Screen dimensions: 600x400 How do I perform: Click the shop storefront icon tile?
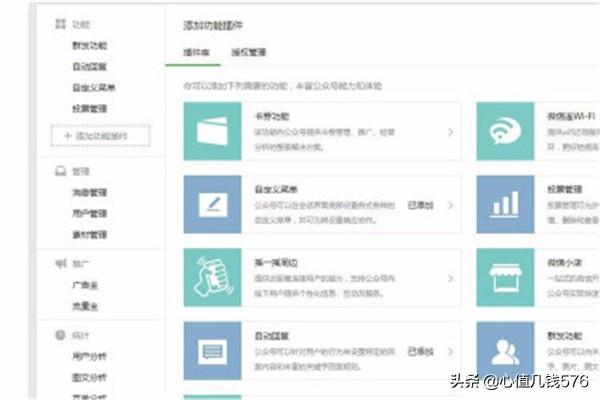(505, 278)
